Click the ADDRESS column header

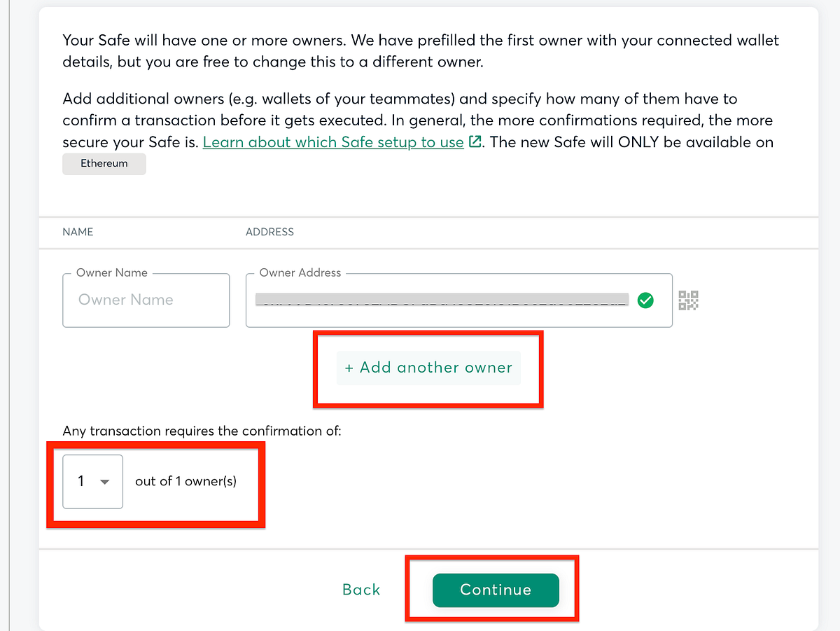[269, 232]
